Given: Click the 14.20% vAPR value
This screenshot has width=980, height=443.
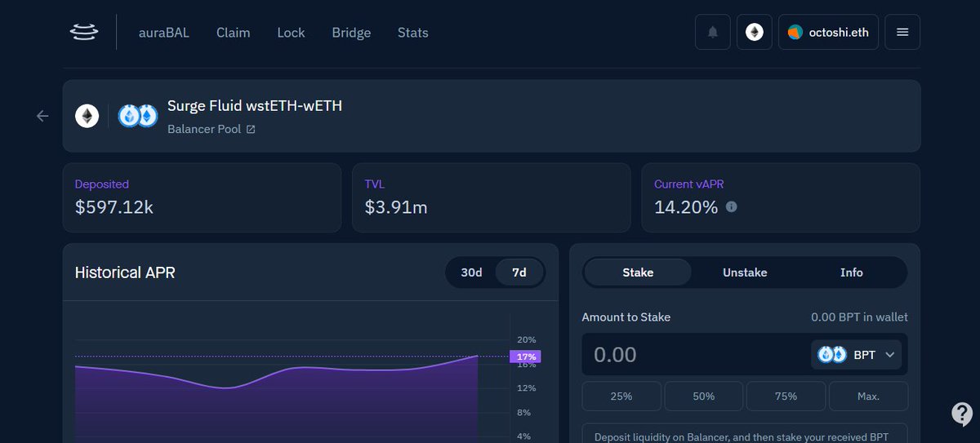Looking at the screenshot, I should click(686, 207).
